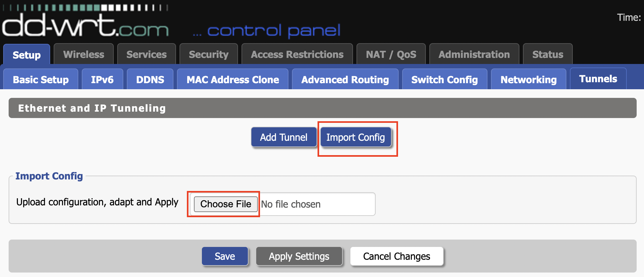Open the DDNS subtab
This screenshot has height=277, width=644.
coord(150,80)
